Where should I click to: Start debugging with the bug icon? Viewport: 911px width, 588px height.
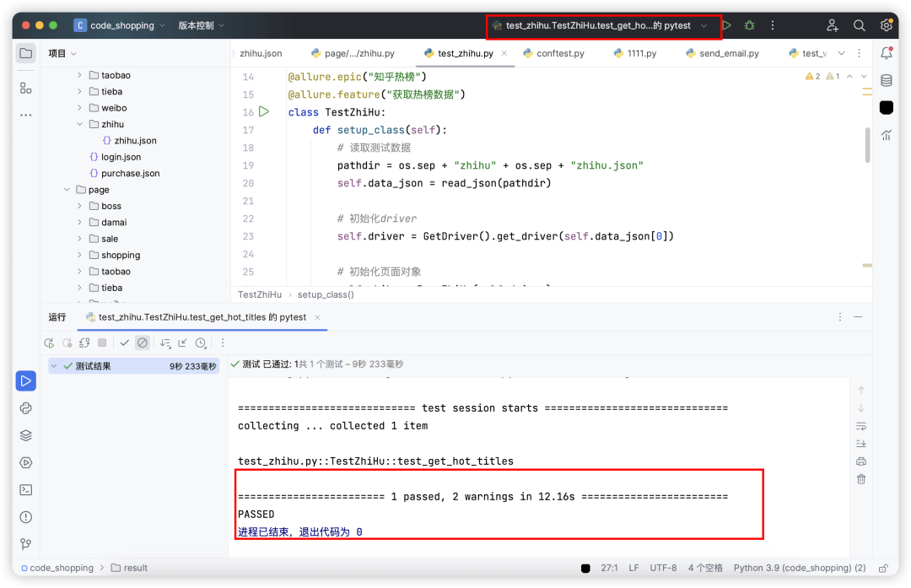click(x=750, y=25)
